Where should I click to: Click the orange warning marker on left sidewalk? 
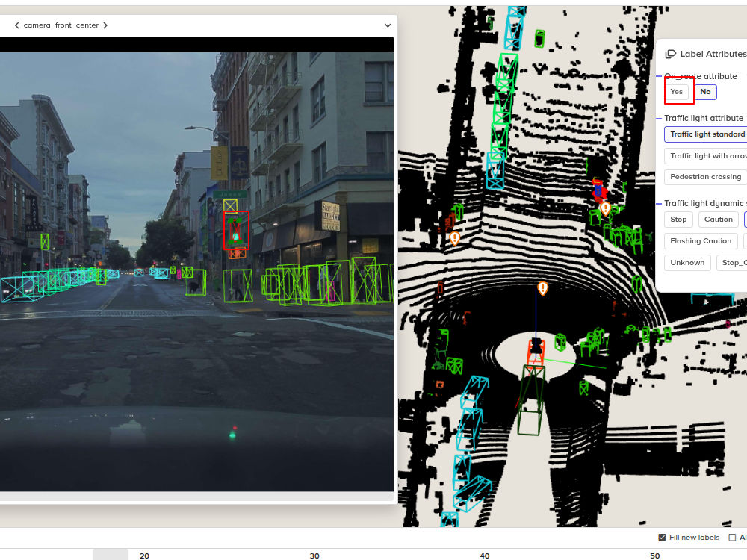point(455,237)
